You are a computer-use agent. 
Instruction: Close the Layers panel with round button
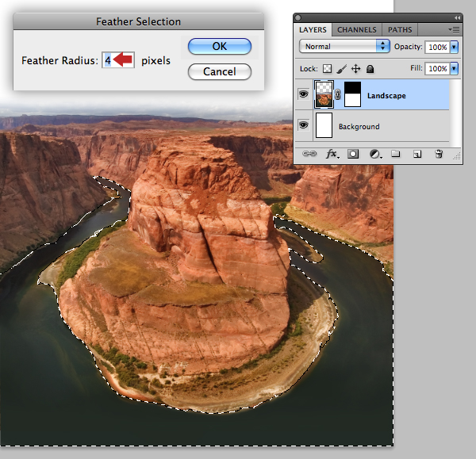point(298,18)
